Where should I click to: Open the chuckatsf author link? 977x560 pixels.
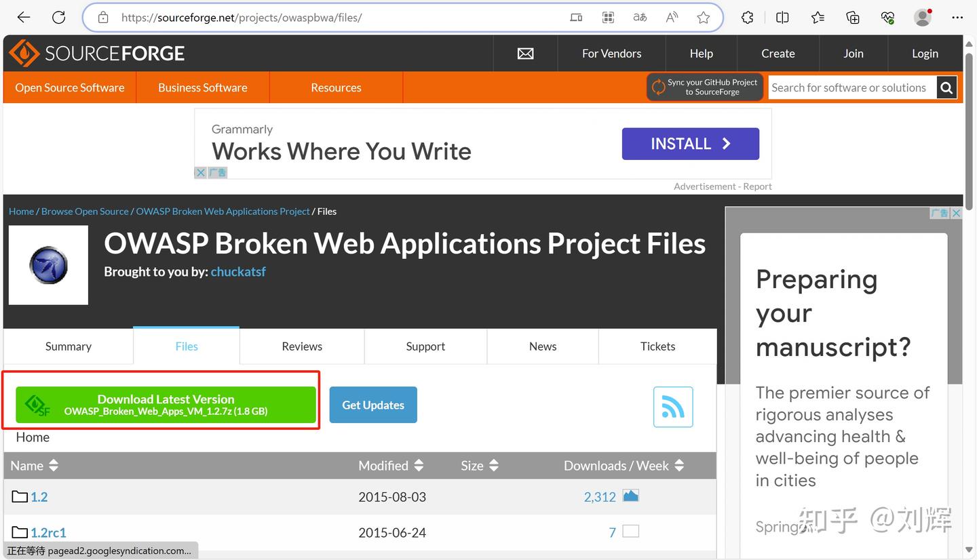[238, 272]
